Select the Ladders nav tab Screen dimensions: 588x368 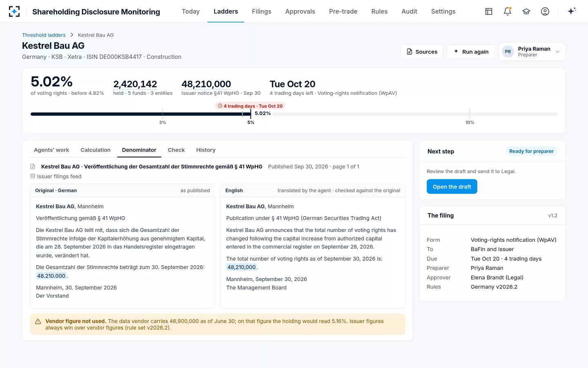(x=226, y=11)
